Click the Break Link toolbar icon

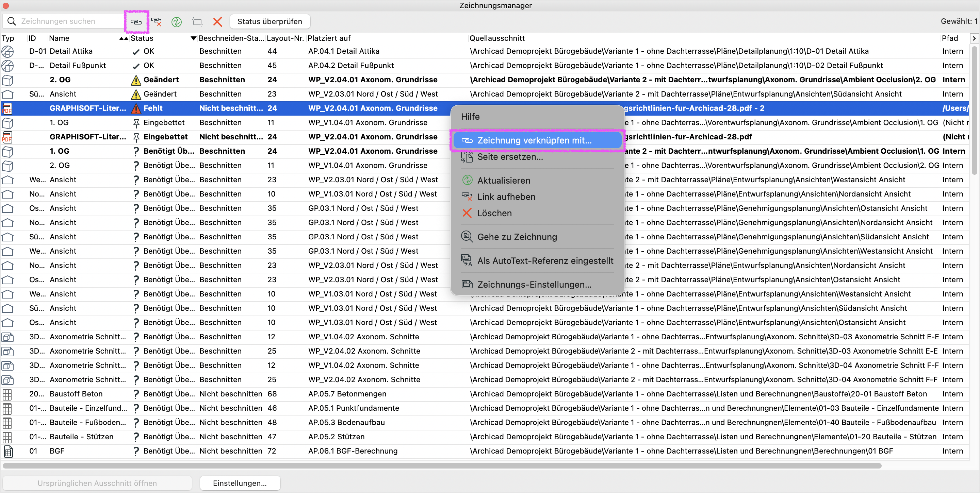click(x=157, y=22)
